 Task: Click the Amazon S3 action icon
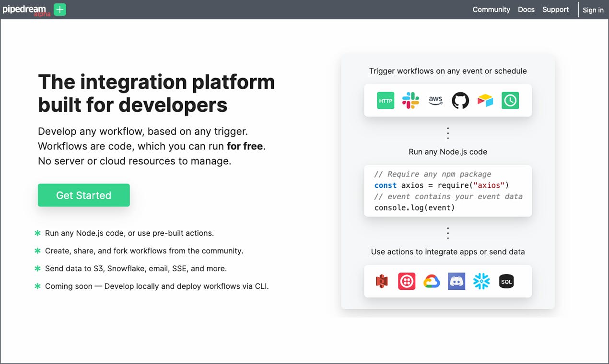pyautogui.click(x=382, y=282)
